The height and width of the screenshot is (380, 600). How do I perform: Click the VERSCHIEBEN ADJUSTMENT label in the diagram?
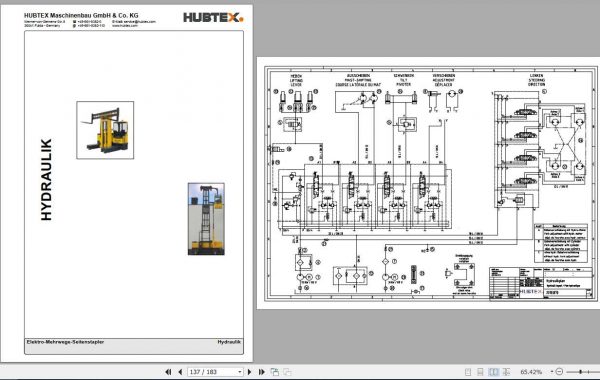pos(443,80)
